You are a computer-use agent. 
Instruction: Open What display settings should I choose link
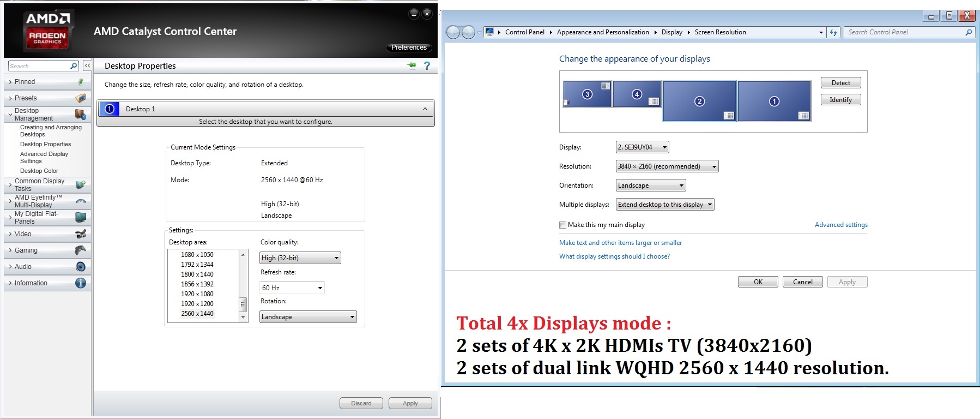[614, 256]
